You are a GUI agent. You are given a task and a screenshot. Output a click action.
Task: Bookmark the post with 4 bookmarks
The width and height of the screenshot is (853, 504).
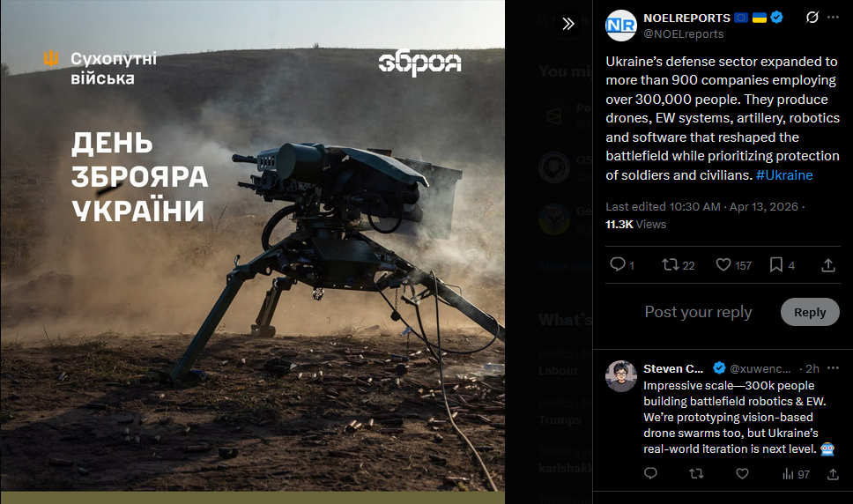782,265
